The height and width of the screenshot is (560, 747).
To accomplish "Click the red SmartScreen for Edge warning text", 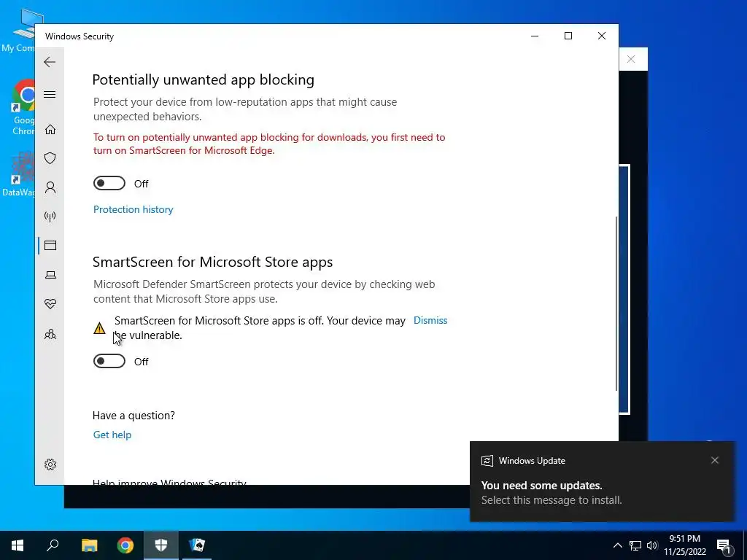I will coord(269,144).
